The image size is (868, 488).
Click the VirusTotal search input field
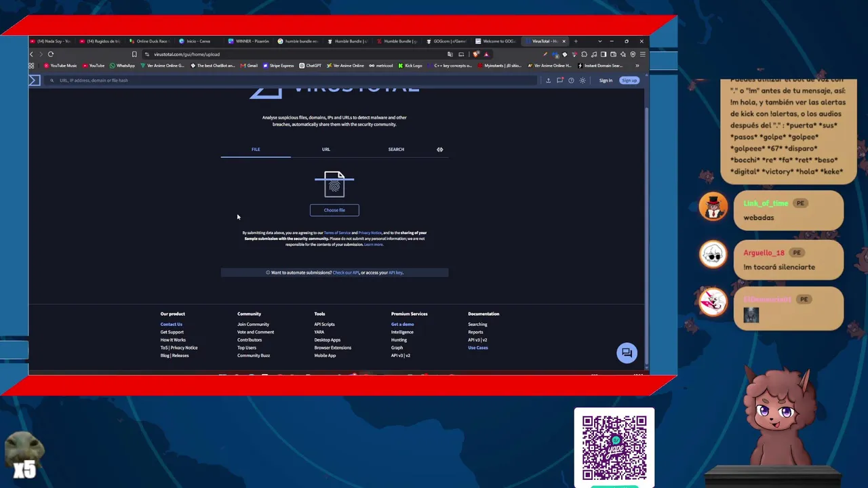292,81
